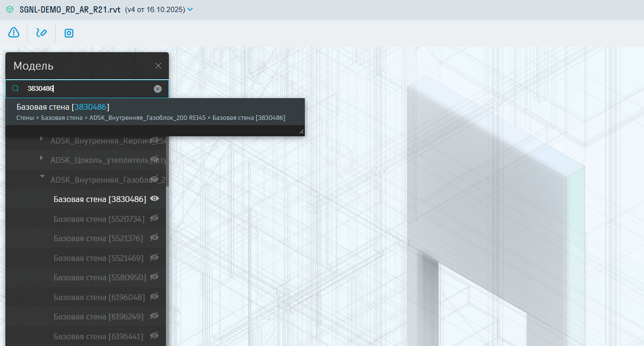
Task: Toggle visibility of Базовая стена [5580950]
Action: (x=154, y=277)
